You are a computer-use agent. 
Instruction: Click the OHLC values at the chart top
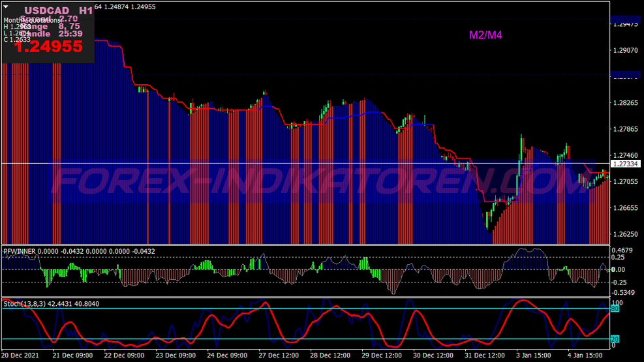125,7
